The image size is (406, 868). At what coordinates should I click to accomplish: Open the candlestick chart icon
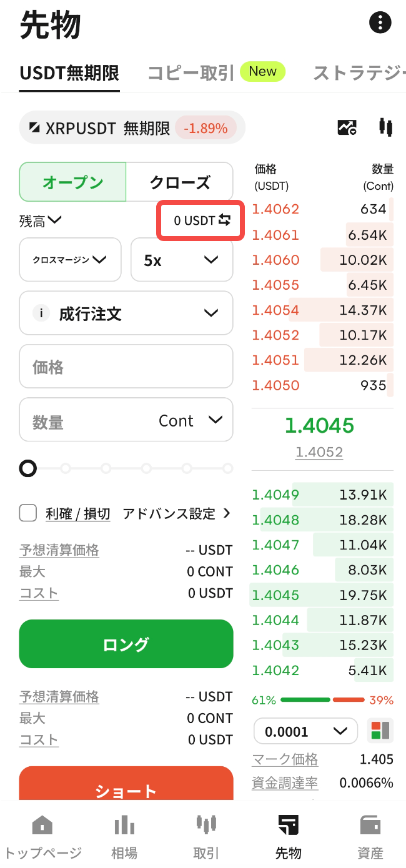[386, 127]
